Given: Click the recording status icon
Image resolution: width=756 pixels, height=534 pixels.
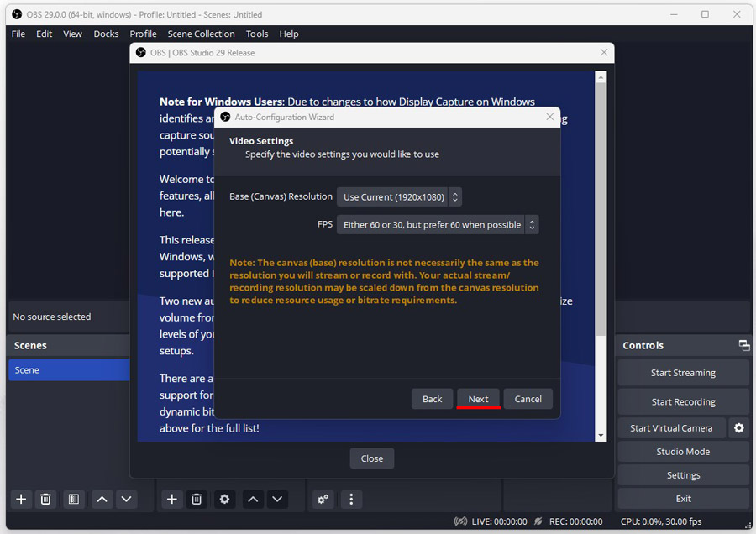Looking at the screenshot, I should click(x=538, y=521).
